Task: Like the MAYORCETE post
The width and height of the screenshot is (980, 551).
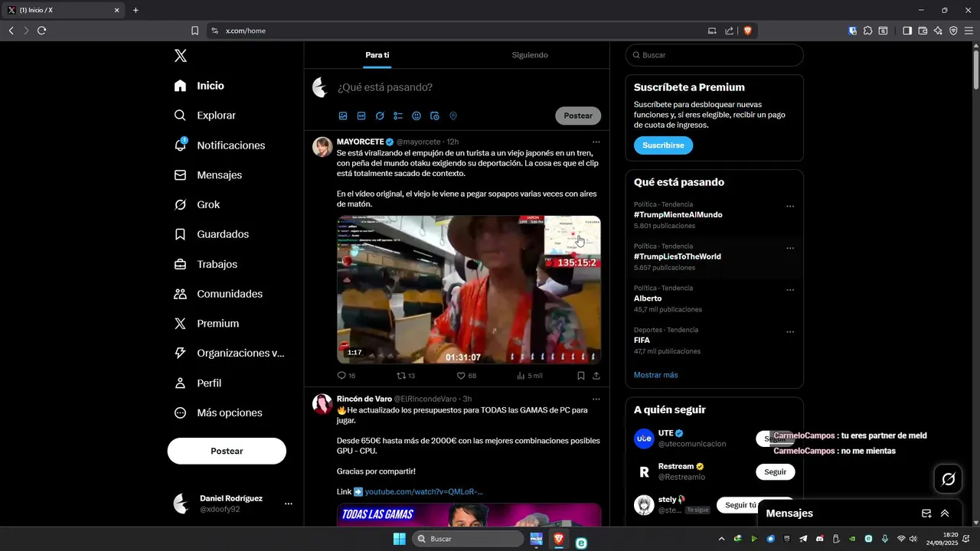Action: click(x=466, y=376)
